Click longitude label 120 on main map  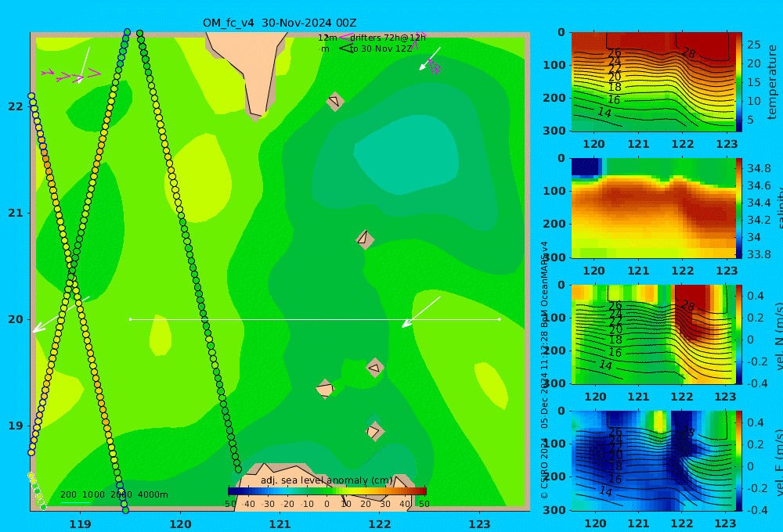point(180,524)
